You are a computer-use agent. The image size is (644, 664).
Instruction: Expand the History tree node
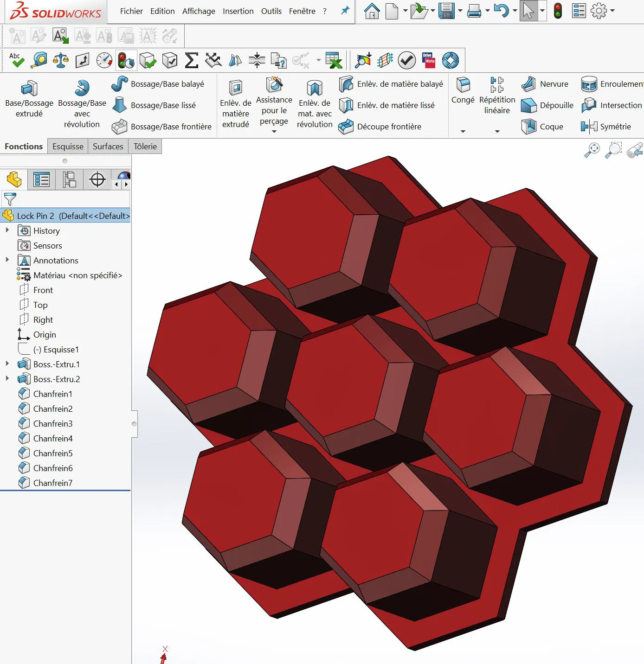pos(7,230)
